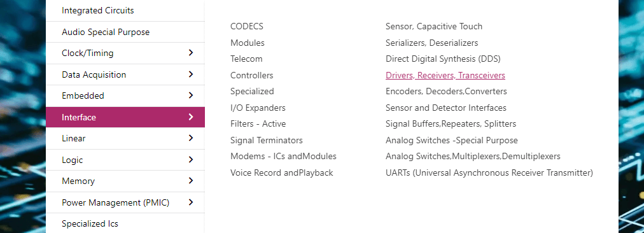Choose Direct Digital Synthesis (DDS)
The width and height of the screenshot is (644, 233).
[443, 59]
